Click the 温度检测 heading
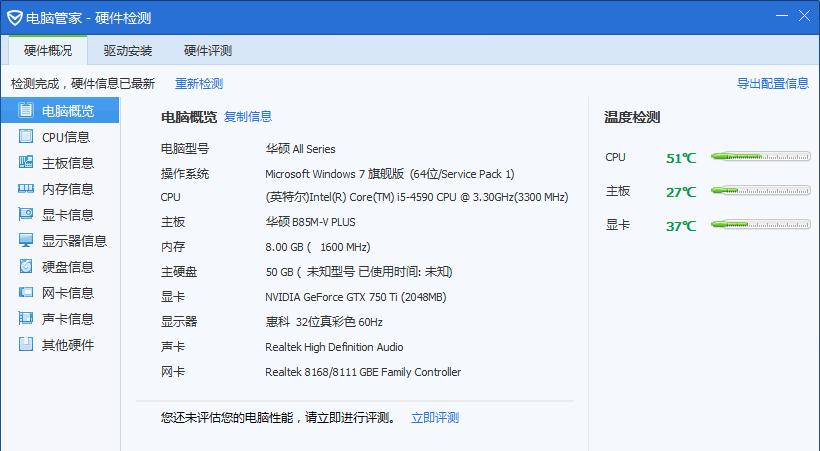The height and width of the screenshot is (451, 820). 632,117
